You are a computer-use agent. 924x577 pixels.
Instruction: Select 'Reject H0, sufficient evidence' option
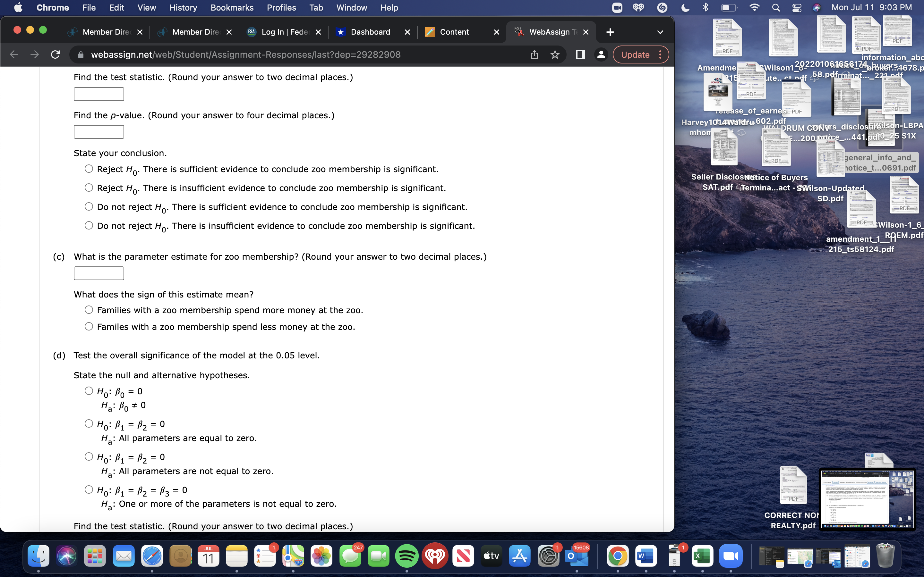(89, 169)
